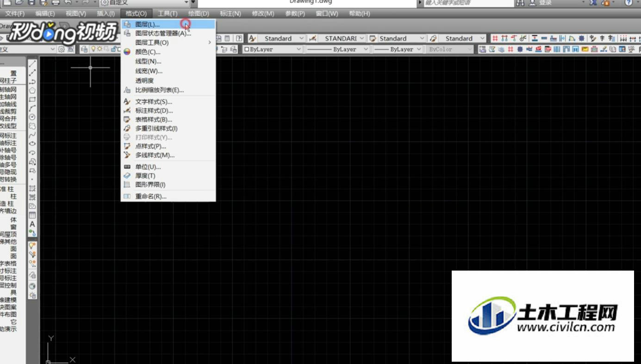The width and height of the screenshot is (641, 364).
Task: Click the multileader style icon
Action: coord(434,38)
